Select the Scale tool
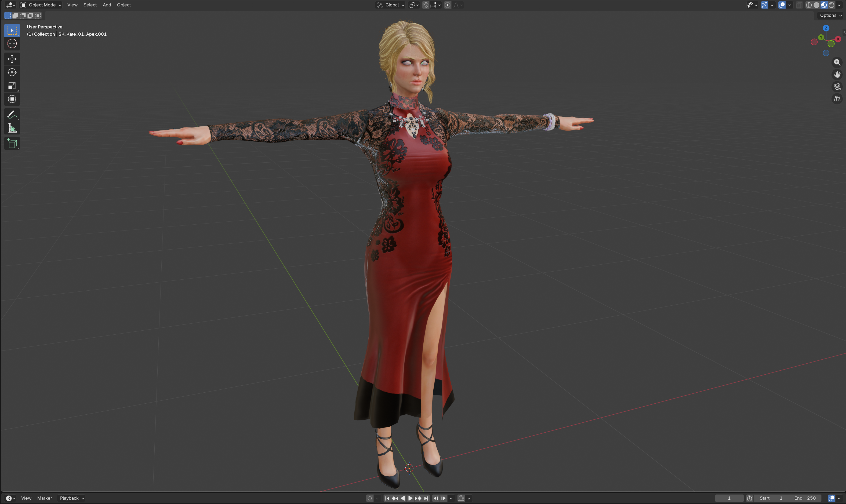The height and width of the screenshot is (504, 846). click(x=12, y=86)
